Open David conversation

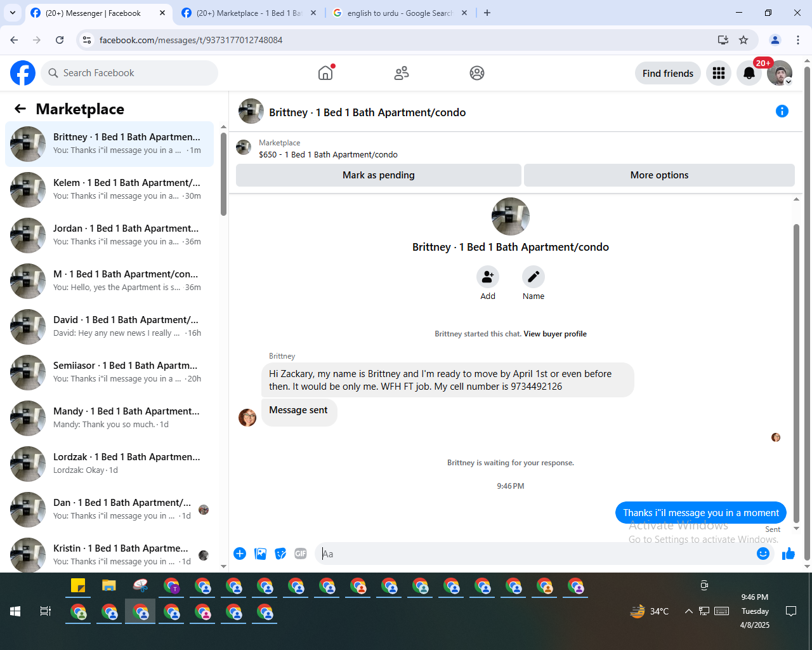tap(110, 327)
